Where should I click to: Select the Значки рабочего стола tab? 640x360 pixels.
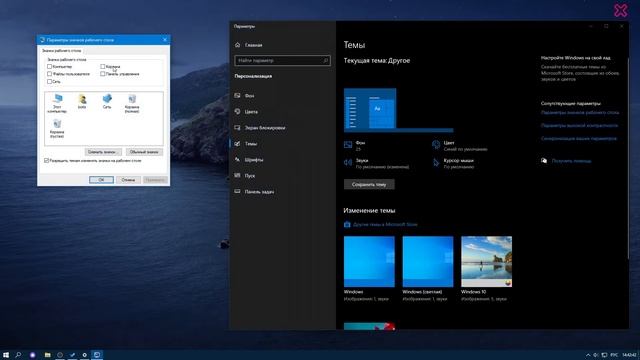pos(62,51)
